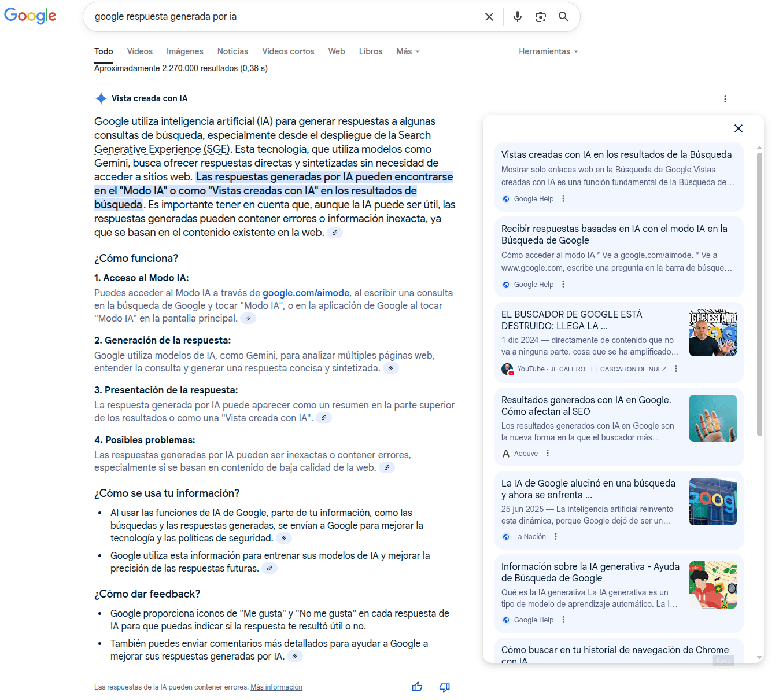Close the sources side panel
779x700 pixels.
click(x=738, y=128)
